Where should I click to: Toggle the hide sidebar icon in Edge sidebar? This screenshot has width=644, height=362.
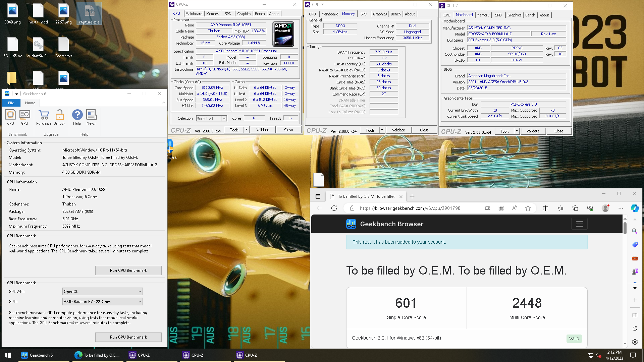(635, 315)
